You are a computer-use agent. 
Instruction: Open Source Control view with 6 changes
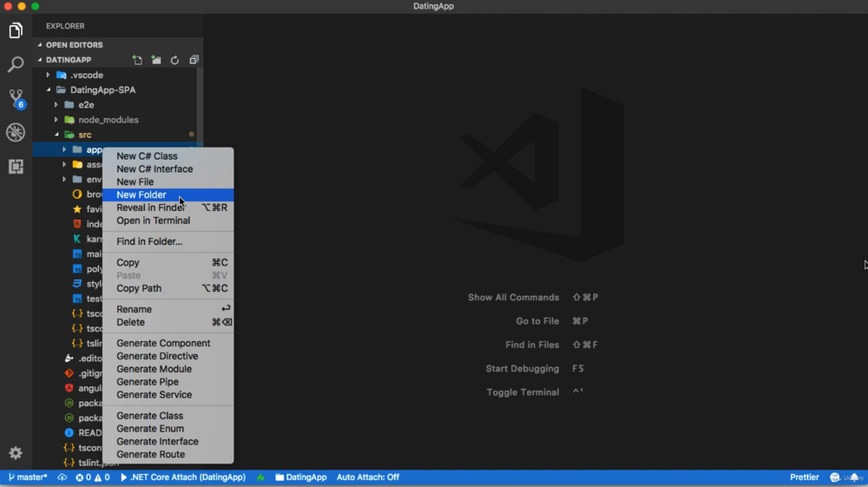point(16,98)
